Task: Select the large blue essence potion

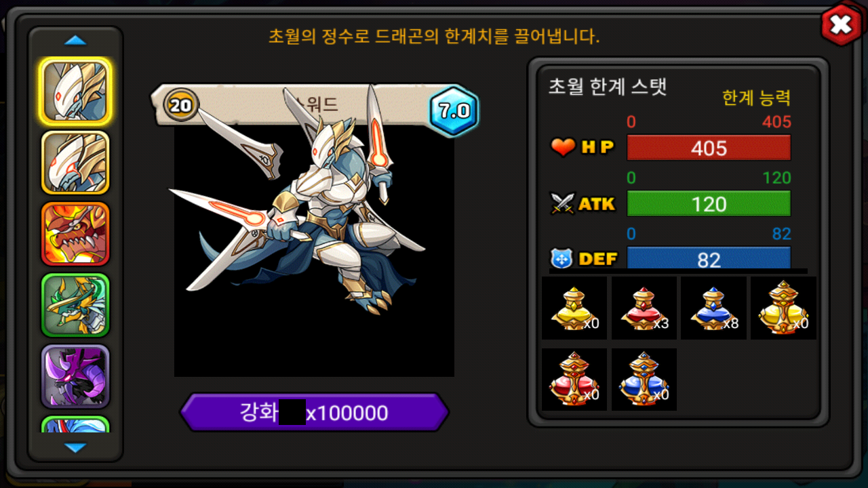Action: pos(644,380)
